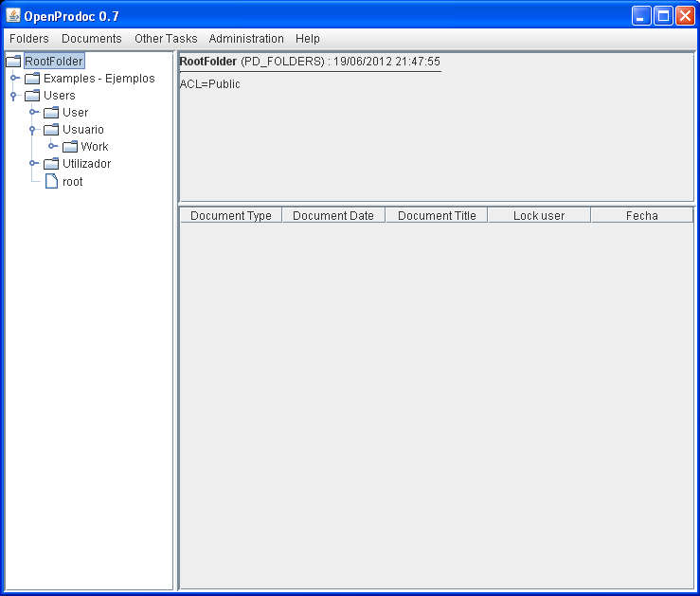Screen dimensions: 700x596
Task: Select the User tree label
Action: tap(75, 113)
